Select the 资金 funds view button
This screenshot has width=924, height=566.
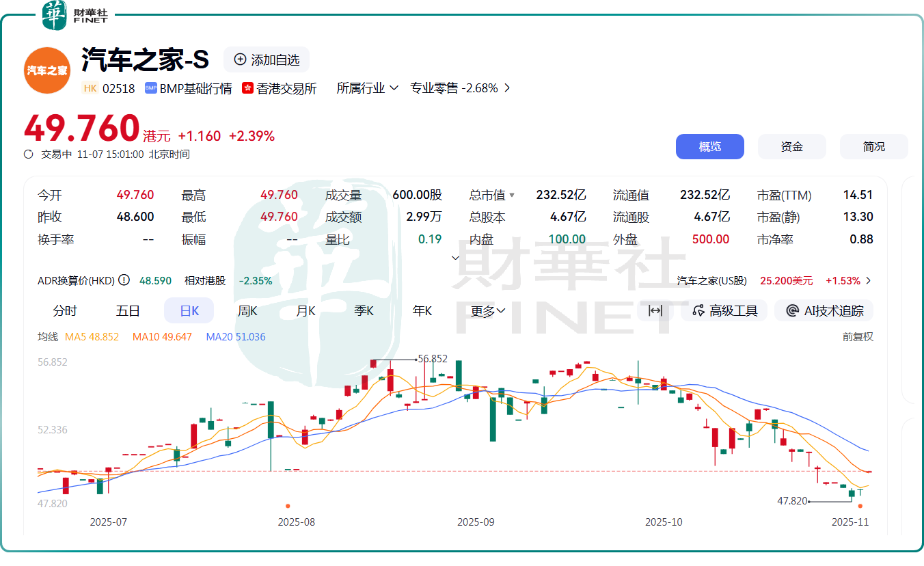791,146
